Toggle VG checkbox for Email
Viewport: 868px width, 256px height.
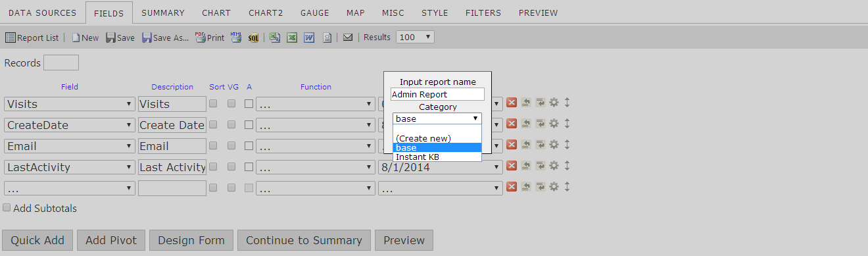[x=231, y=145]
